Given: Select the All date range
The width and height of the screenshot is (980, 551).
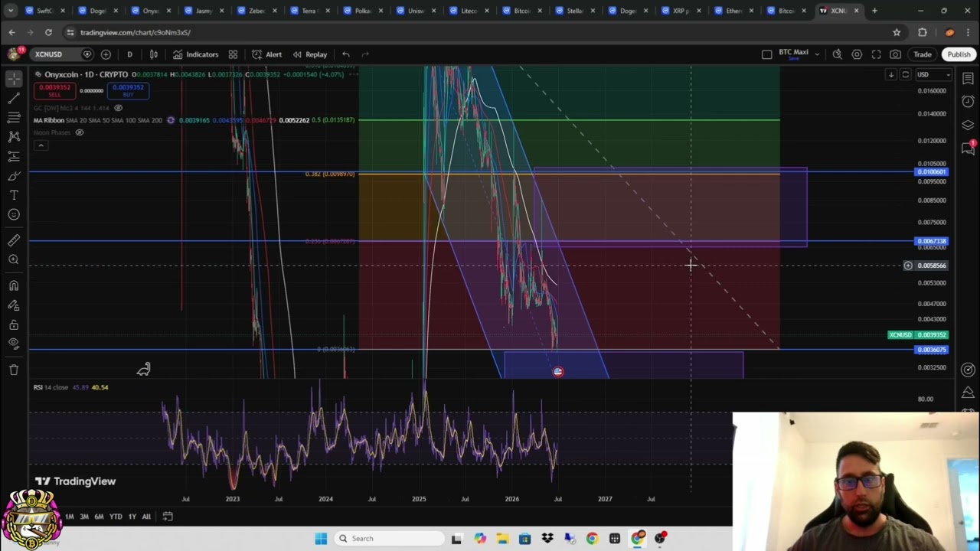Looking at the screenshot, I should [146, 517].
